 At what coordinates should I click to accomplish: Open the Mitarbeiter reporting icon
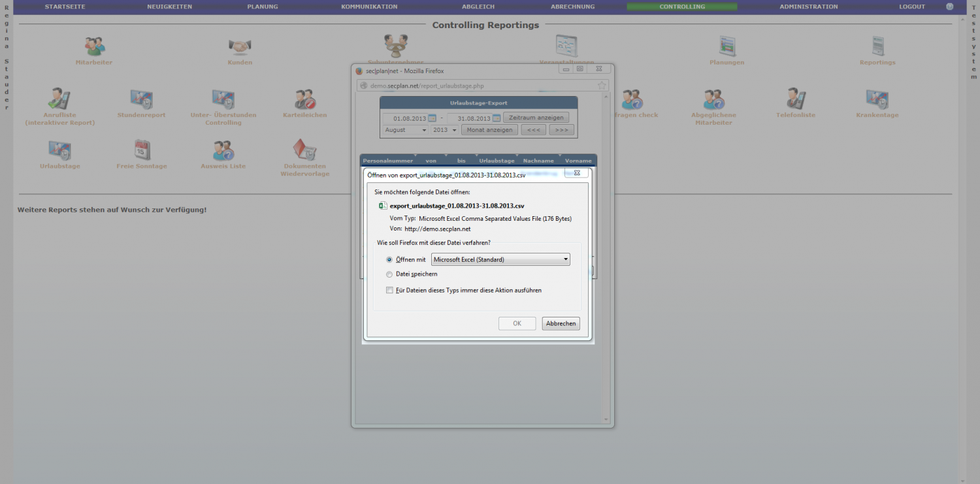click(94, 46)
